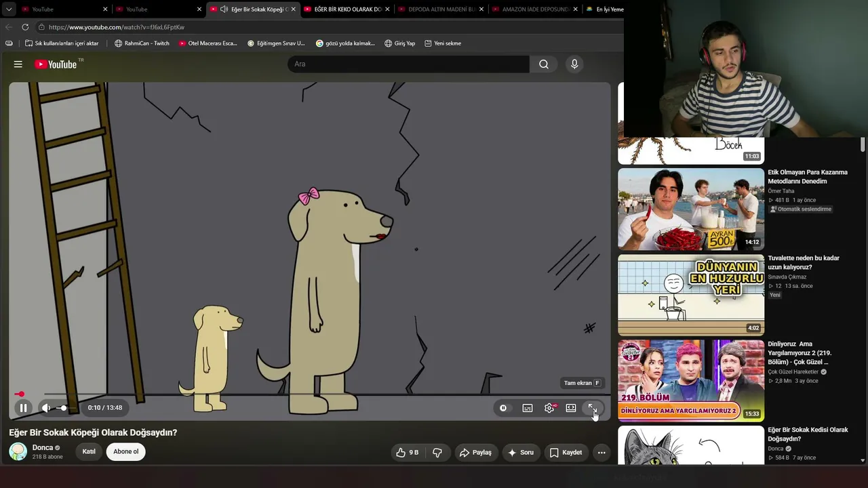
Task: Open the more actions three-dot menu
Action: (x=601, y=453)
